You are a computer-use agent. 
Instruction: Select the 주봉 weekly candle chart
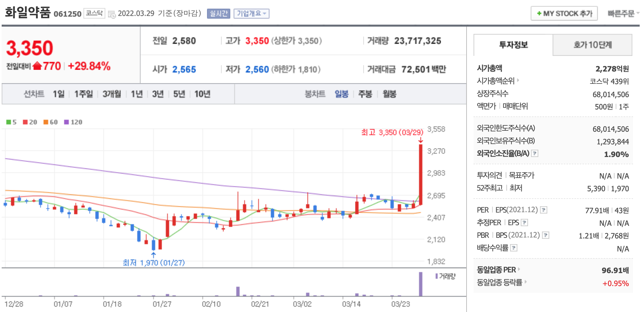[365, 94]
